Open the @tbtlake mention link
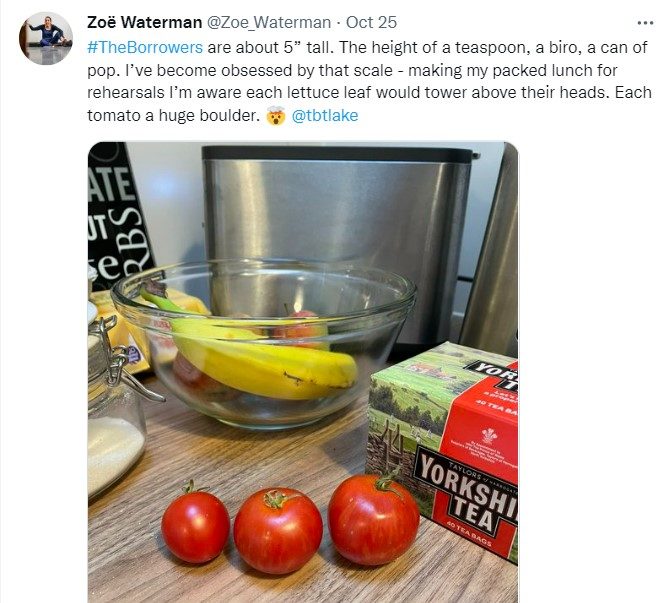The width and height of the screenshot is (672, 603). click(x=324, y=116)
